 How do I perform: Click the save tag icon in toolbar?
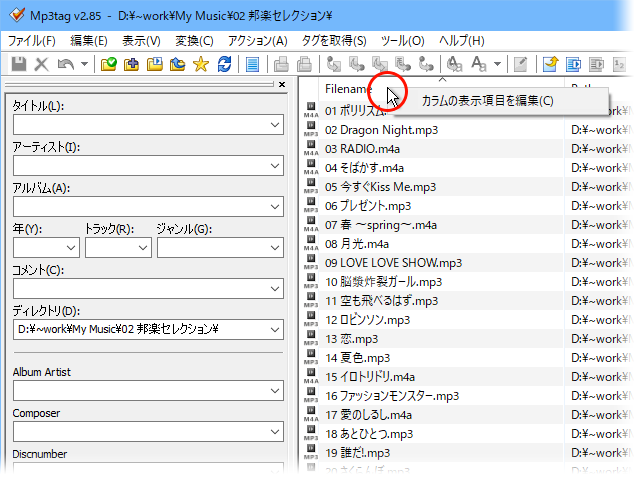18,64
